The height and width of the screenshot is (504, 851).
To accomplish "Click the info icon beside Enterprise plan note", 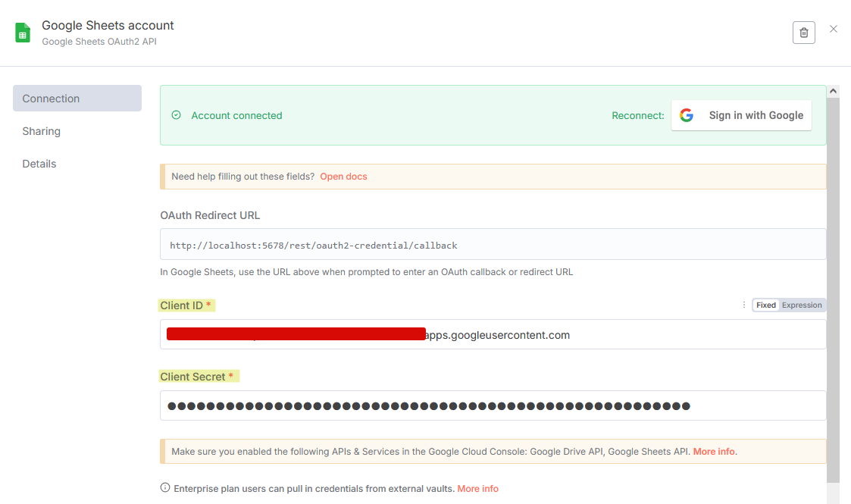I will (165, 488).
